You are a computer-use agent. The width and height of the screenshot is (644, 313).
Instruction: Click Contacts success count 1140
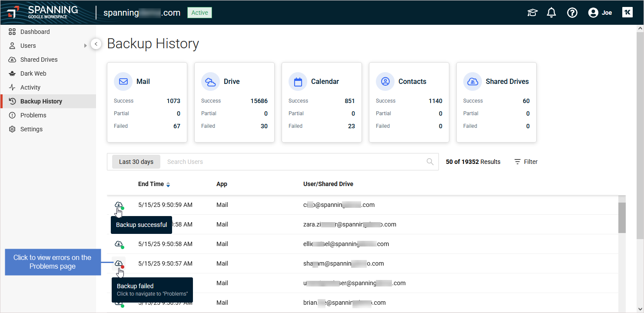pos(435,101)
